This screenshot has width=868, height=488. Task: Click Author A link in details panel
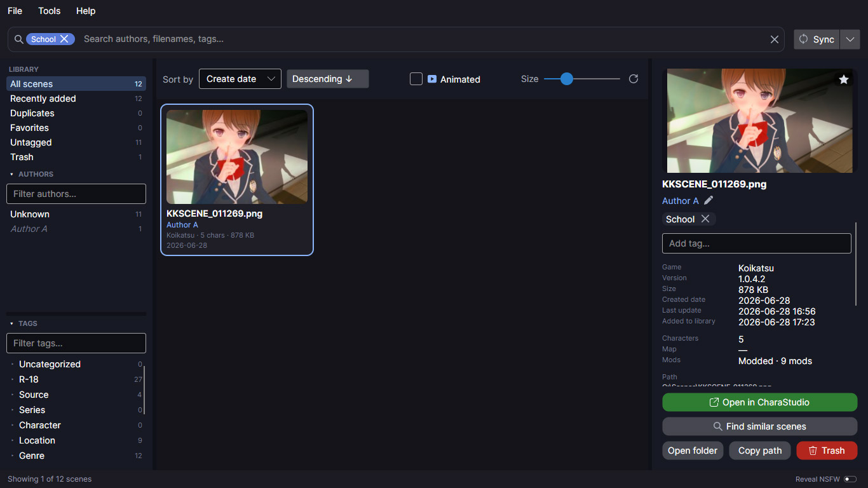(x=681, y=201)
